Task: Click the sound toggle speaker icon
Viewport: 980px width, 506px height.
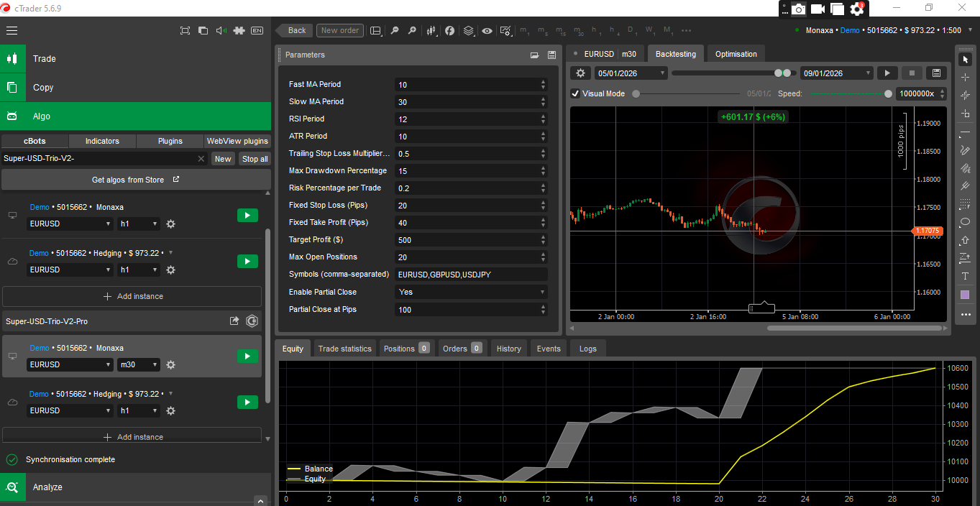Action: 221,30
